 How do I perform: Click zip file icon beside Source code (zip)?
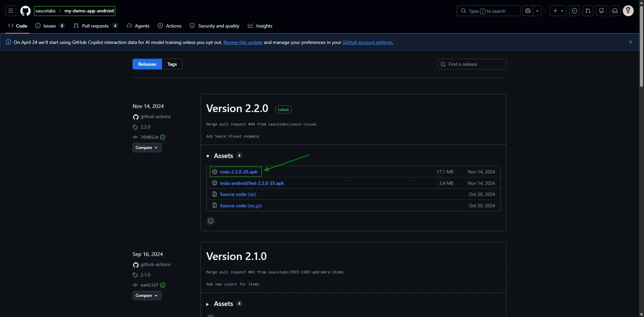[215, 194]
